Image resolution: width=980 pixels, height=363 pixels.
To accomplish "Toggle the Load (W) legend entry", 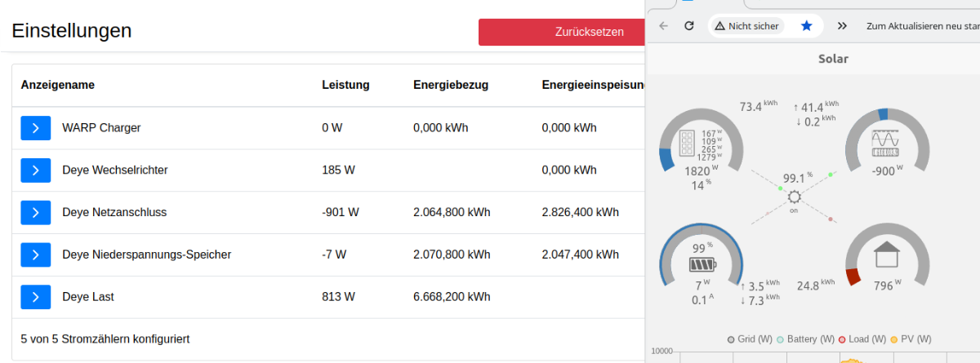I will point(862,339).
